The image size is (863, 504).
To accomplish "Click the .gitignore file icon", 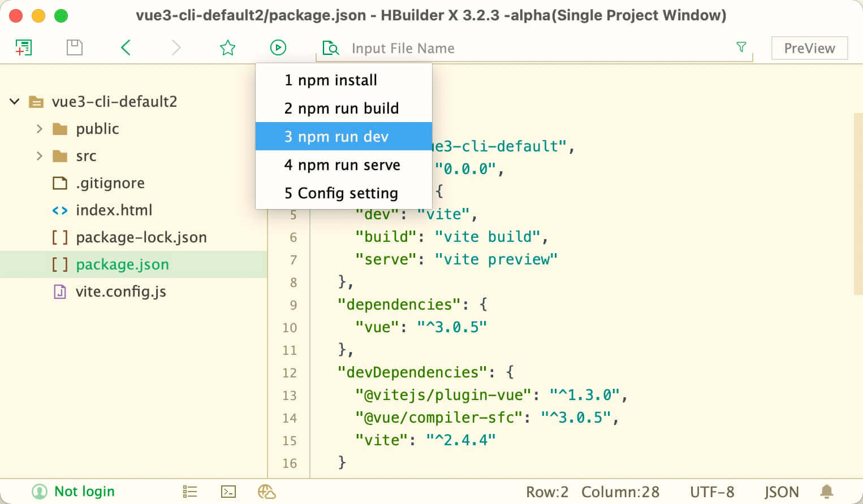I will point(60,183).
